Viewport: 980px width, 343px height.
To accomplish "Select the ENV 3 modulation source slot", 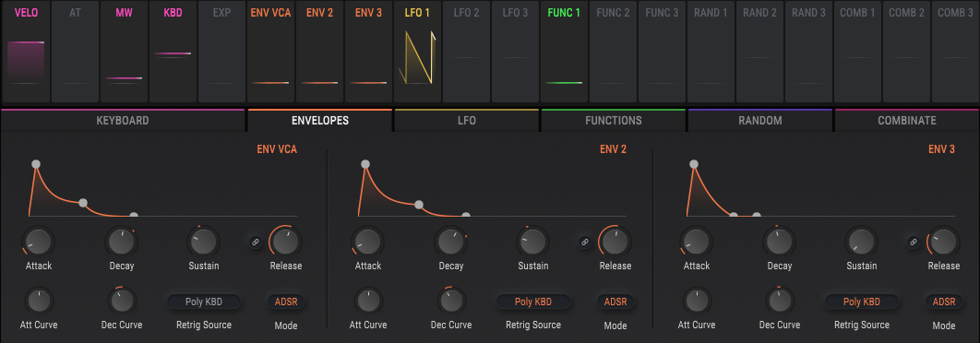I will coord(368,52).
